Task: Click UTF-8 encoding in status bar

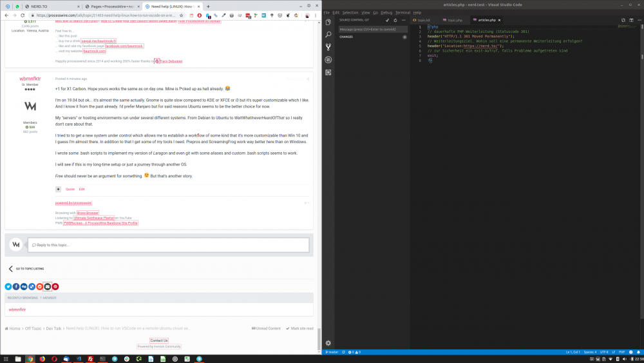Action: (x=604, y=352)
